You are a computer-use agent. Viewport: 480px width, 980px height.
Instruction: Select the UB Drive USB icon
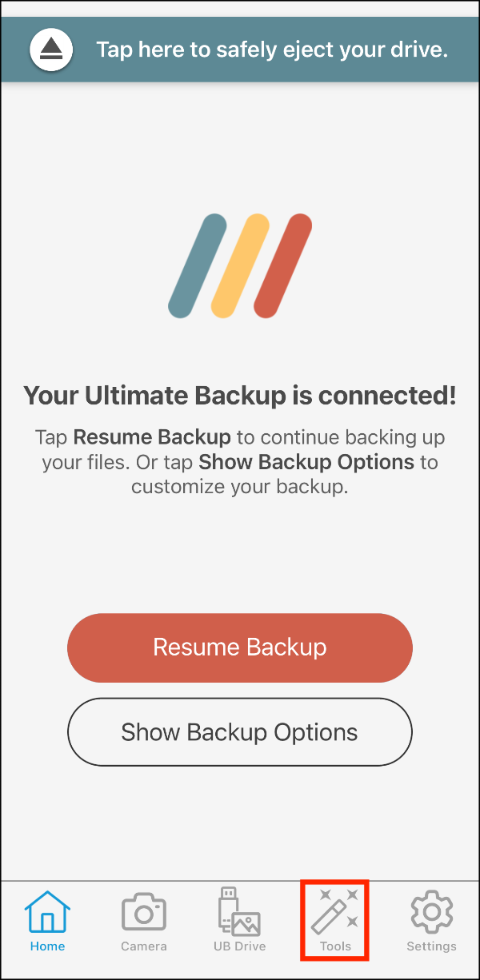tap(239, 912)
